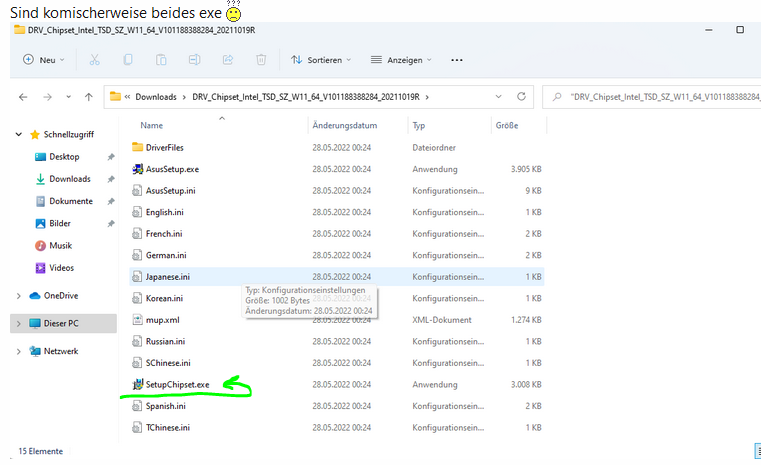Screen dimensions: 761x465
Task: Select Desktop in the sidebar
Action: pos(64,157)
